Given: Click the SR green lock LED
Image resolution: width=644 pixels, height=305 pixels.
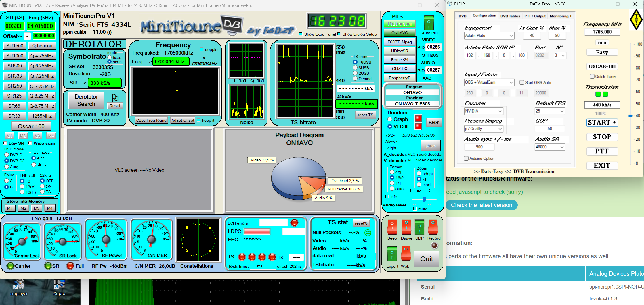Looking at the screenshot, I should coord(48,266).
